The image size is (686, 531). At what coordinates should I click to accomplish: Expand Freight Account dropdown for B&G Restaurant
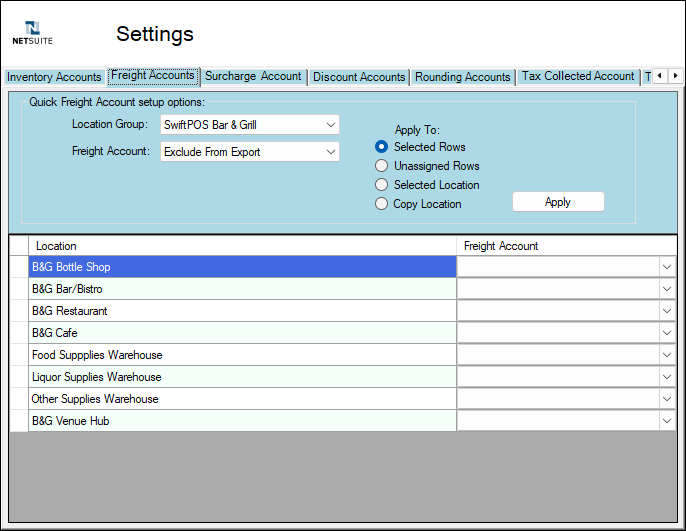[x=667, y=311]
